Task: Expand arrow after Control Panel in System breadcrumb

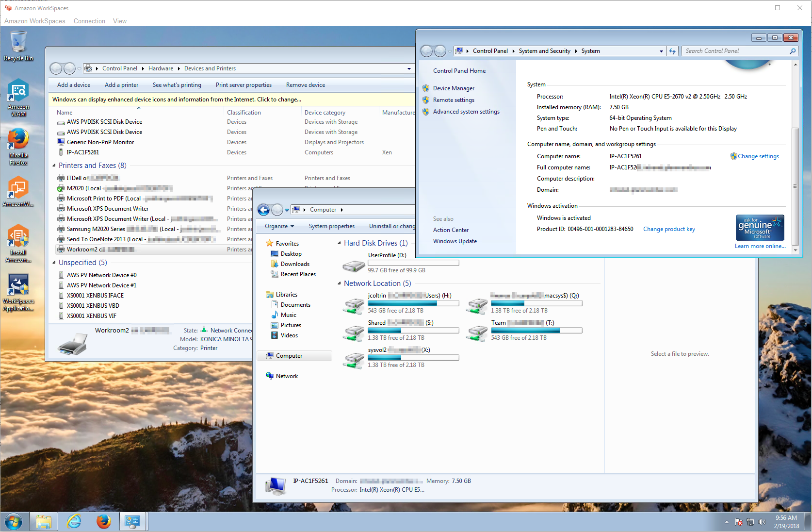Action: (513, 51)
